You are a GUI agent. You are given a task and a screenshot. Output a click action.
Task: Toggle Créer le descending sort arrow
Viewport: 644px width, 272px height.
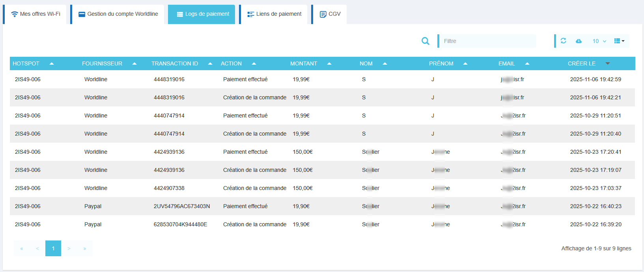pos(607,63)
